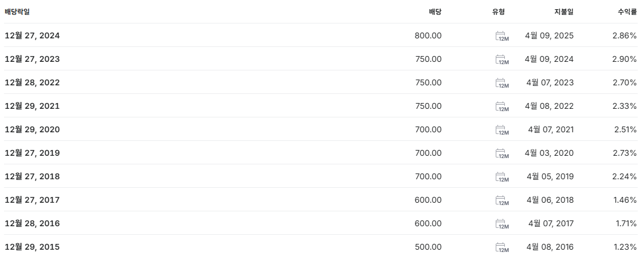Click the 2.90% yield value
Screen dimensions: 644x256
(625, 59)
